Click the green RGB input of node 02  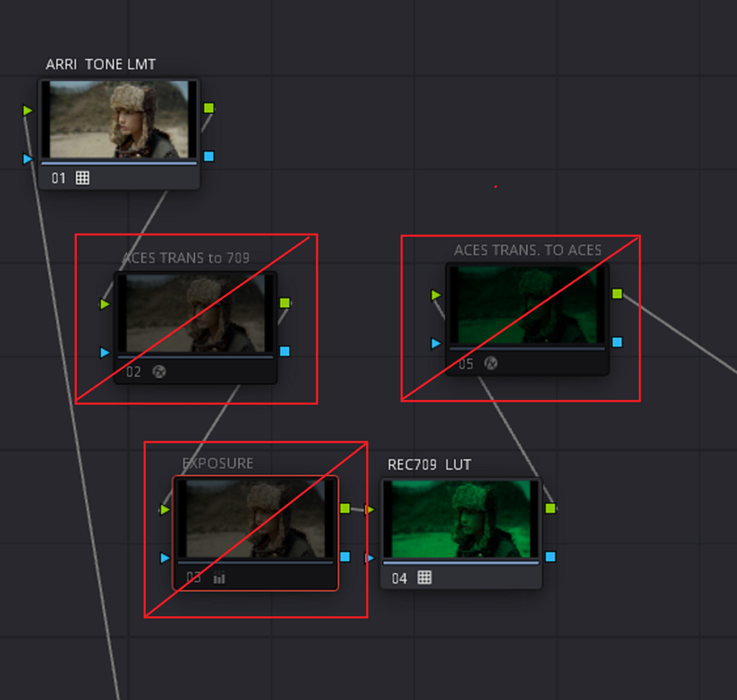pos(105,304)
